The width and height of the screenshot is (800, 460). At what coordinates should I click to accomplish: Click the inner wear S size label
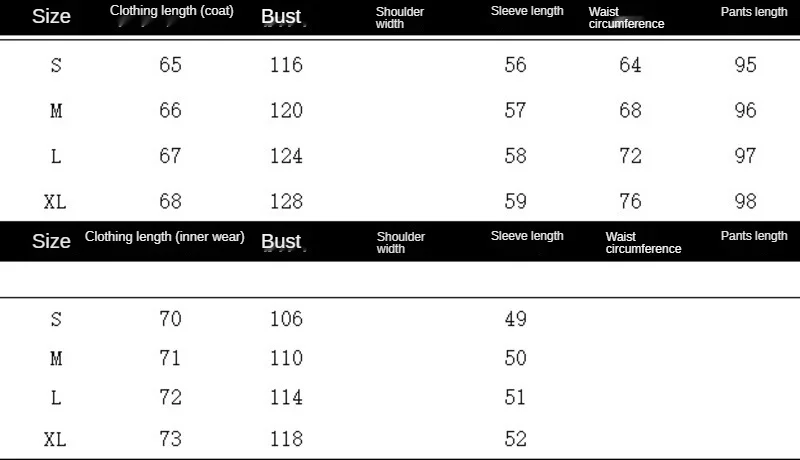coord(56,319)
